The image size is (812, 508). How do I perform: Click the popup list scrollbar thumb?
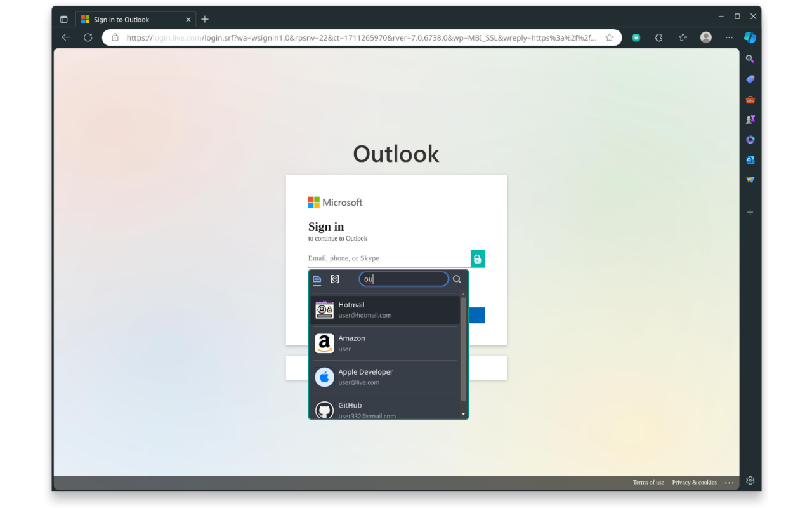coord(463,348)
